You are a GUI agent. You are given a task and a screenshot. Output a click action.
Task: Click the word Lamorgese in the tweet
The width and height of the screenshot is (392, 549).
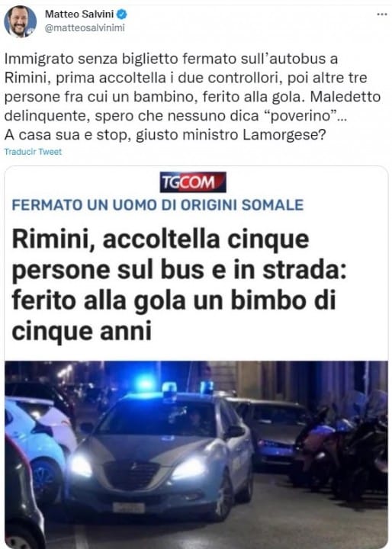(x=280, y=135)
